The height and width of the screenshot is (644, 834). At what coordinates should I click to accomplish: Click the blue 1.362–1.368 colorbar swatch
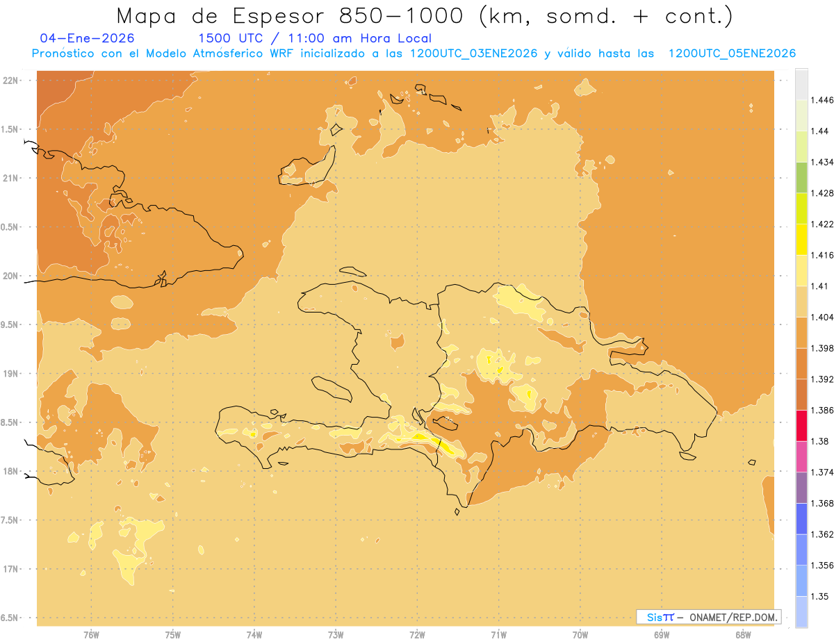801,519
